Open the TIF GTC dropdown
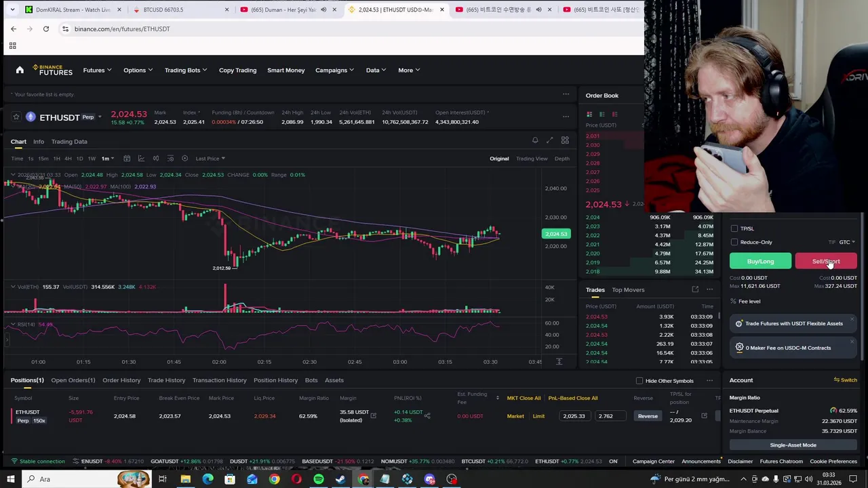868x488 pixels. [x=847, y=242]
